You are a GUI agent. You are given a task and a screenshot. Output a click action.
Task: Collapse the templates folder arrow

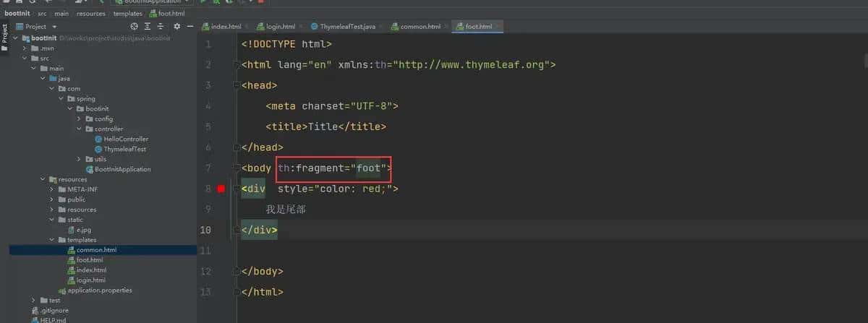[51, 240]
